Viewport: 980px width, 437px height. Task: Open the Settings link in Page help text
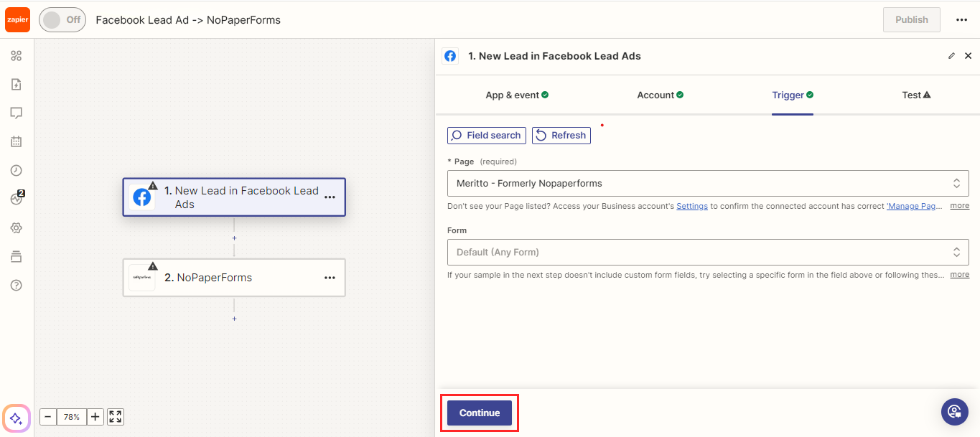pyautogui.click(x=692, y=206)
